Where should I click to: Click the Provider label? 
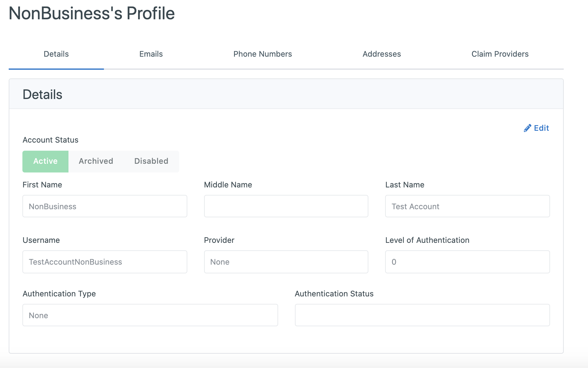pos(219,240)
